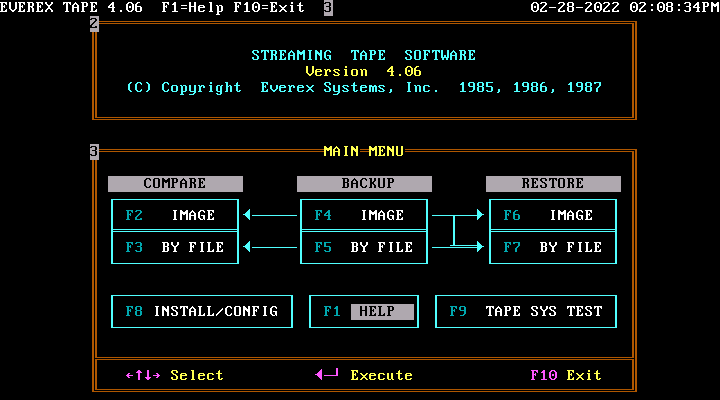This screenshot has width=720, height=400.
Task: Click the COMPARE column header
Action: 175,183
